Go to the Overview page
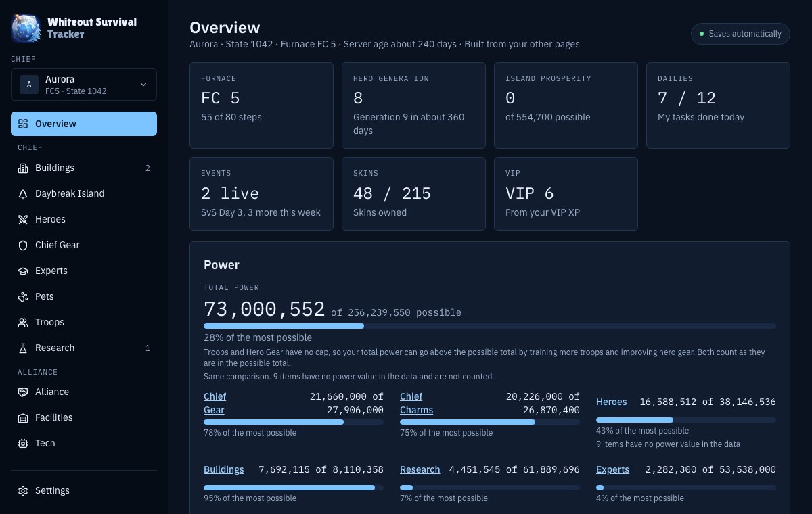Image resolution: width=812 pixels, height=514 pixels. point(84,124)
